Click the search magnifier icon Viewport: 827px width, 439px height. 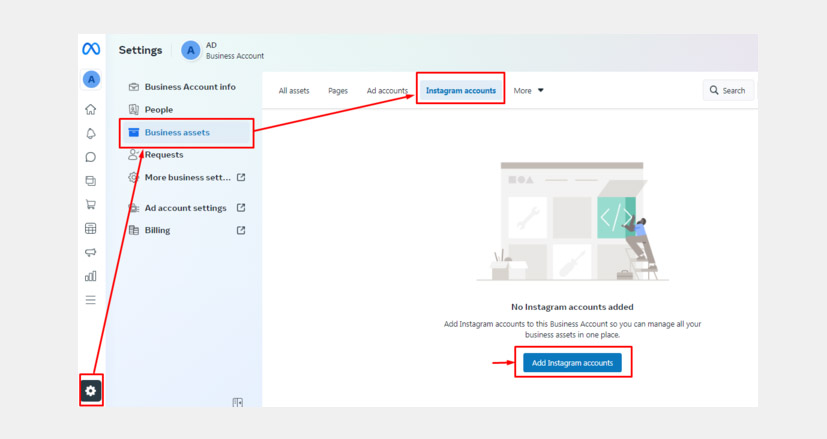tap(714, 90)
